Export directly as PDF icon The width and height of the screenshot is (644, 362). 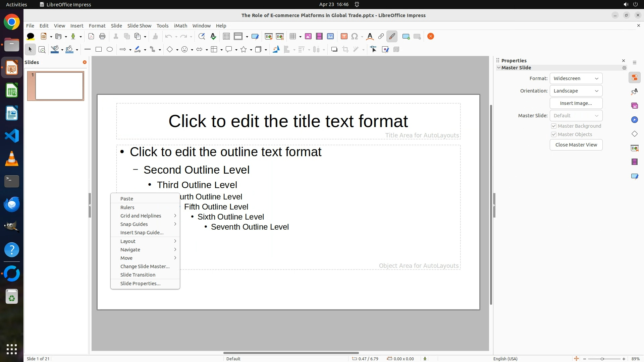point(91,37)
